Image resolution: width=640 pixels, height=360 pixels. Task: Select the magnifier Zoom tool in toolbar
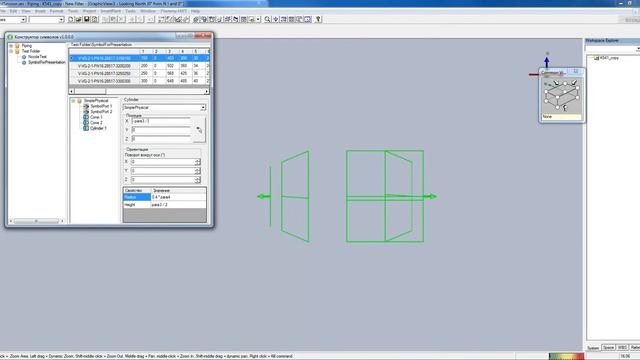(267, 19)
